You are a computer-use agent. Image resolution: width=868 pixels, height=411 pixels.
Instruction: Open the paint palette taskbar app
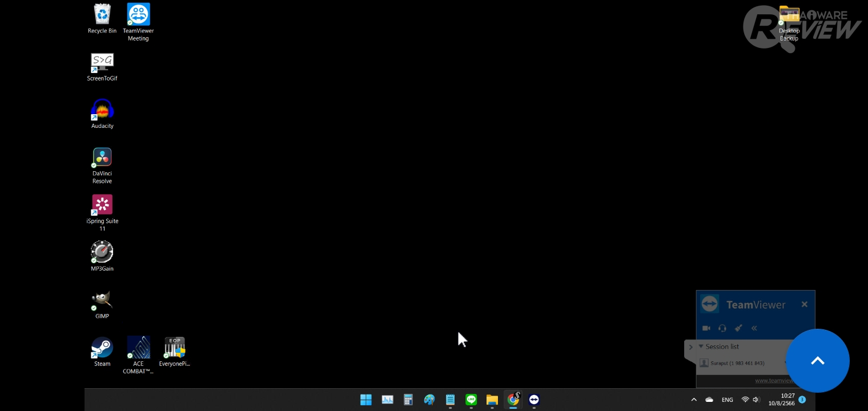pos(429,400)
